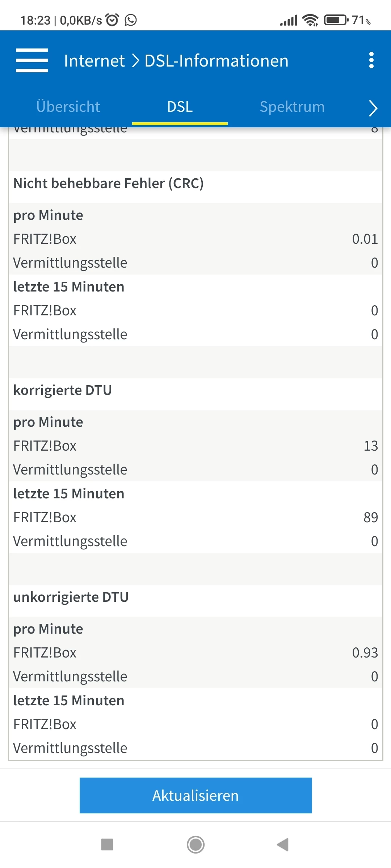Tap the DSL-Informationen breadcrumb title

(216, 61)
